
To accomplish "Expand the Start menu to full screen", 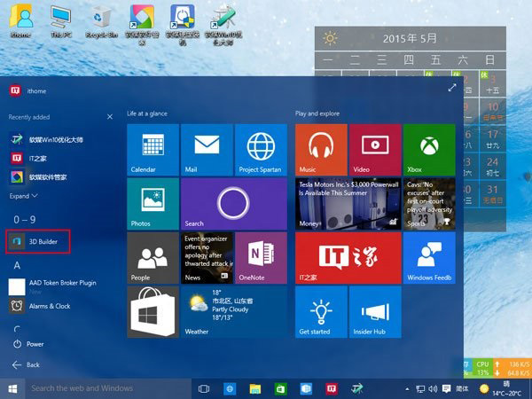I will pyautogui.click(x=452, y=88).
